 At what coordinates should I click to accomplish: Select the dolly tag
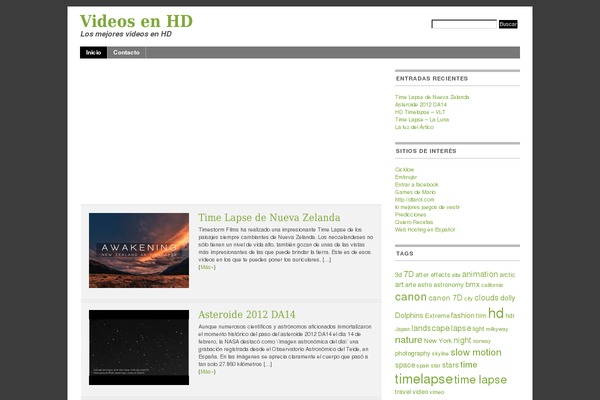[507, 298]
